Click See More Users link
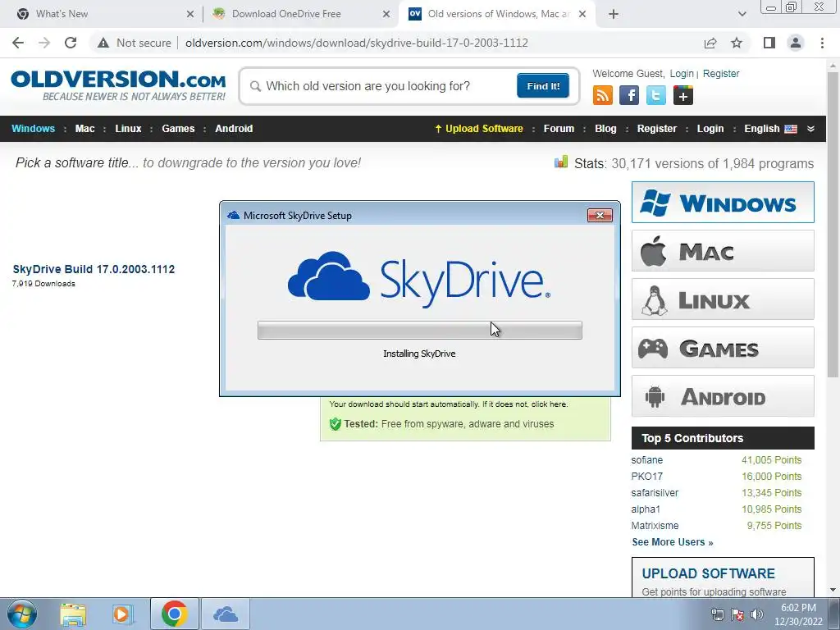The width and height of the screenshot is (840, 630). coord(673,542)
